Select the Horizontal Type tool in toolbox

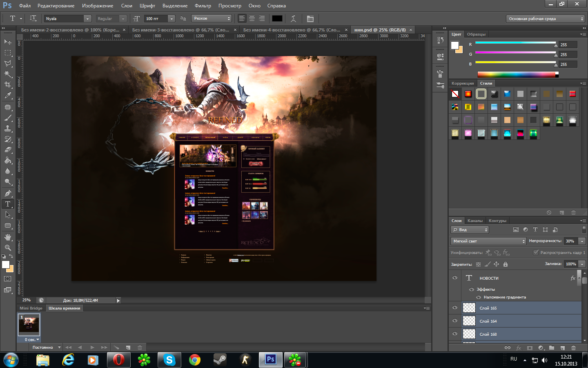pyautogui.click(x=8, y=204)
